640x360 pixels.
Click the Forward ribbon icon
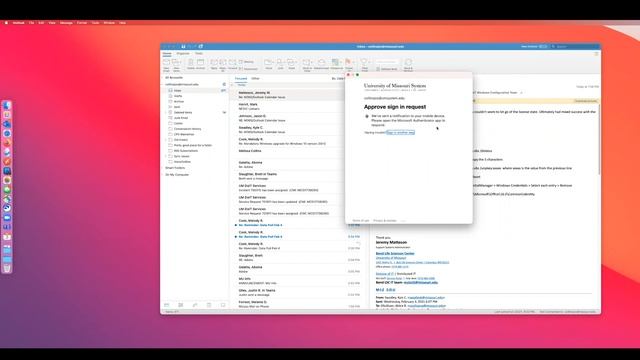point(232,64)
